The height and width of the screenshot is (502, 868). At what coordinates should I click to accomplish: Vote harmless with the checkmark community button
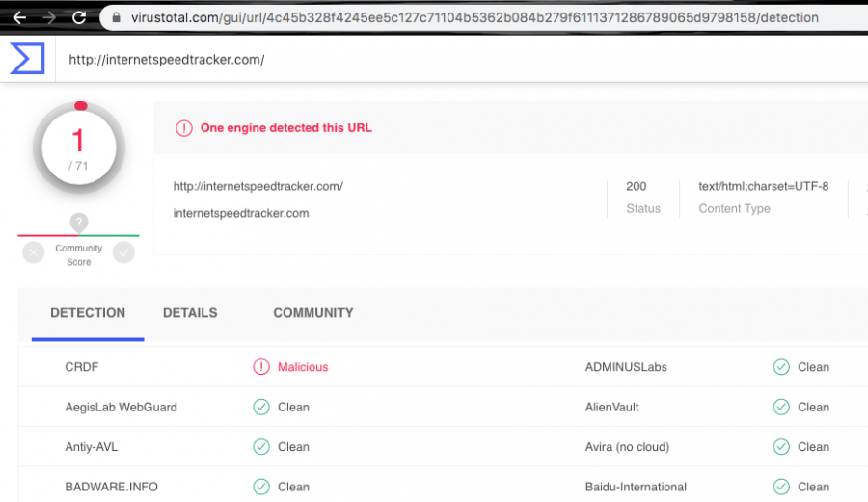click(x=123, y=252)
